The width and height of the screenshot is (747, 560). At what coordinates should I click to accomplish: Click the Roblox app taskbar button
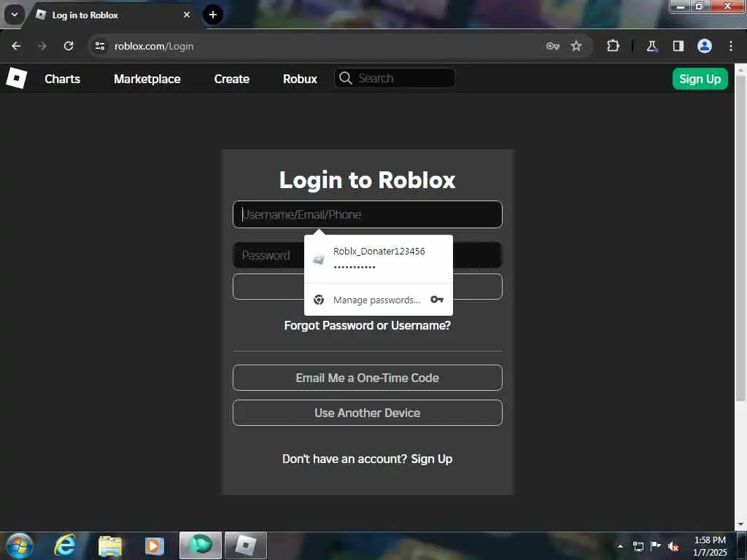tap(245, 545)
